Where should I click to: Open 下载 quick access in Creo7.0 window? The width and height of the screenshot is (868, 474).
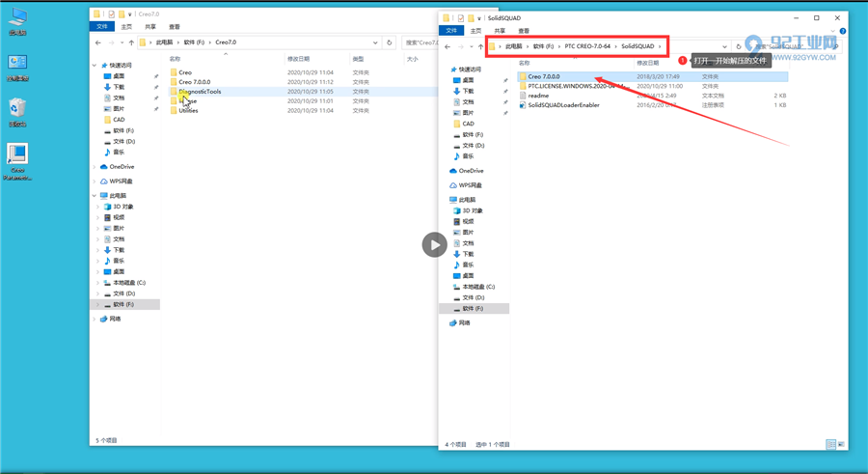[119, 87]
